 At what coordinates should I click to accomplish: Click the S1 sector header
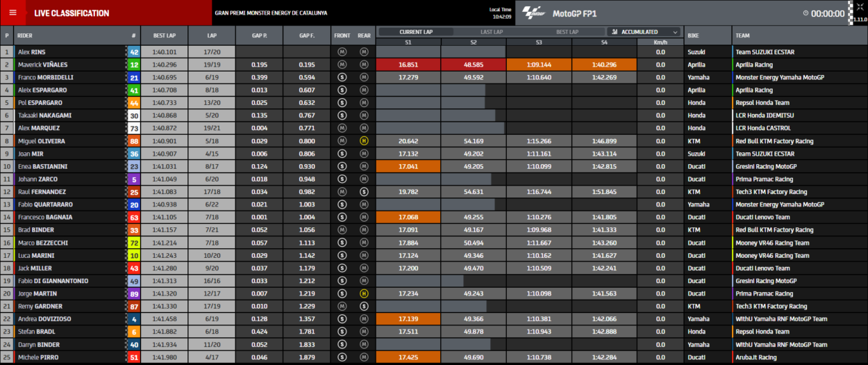[408, 42]
